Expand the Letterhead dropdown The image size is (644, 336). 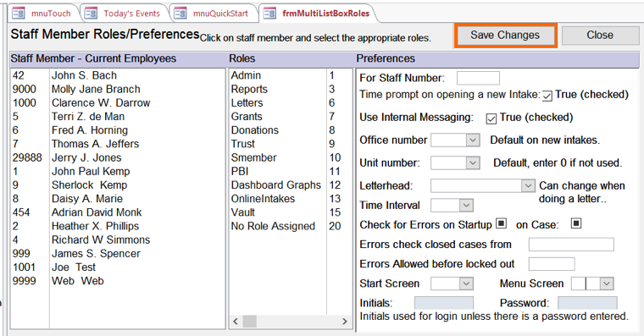click(x=528, y=185)
